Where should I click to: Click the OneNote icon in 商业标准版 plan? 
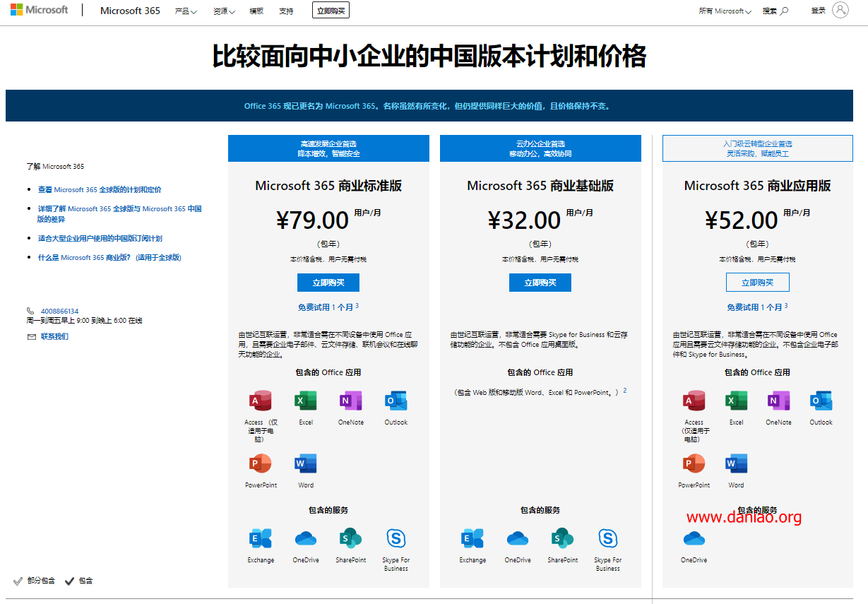351,401
